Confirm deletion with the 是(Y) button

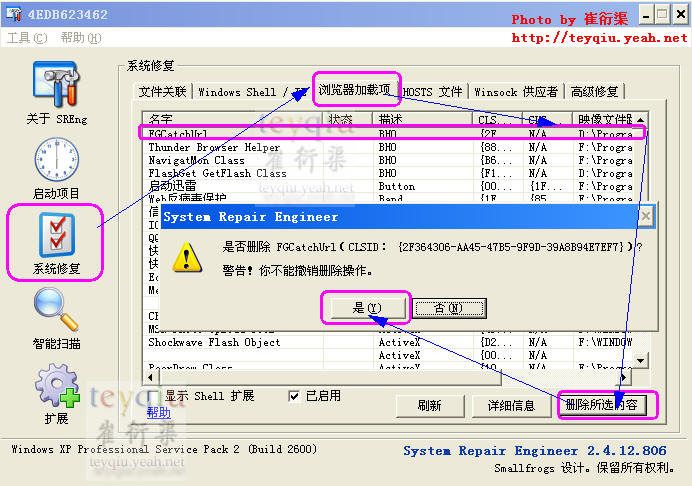(366, 308)
